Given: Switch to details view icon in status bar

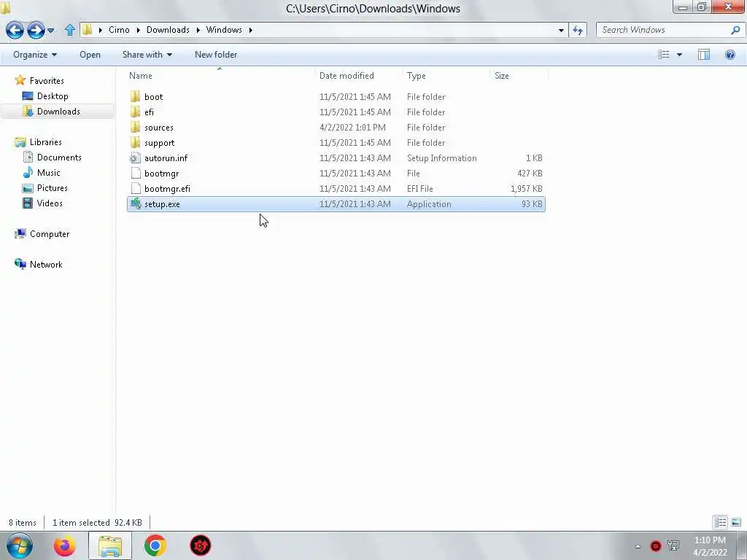Looking at the screenshot, I should 720,522.
